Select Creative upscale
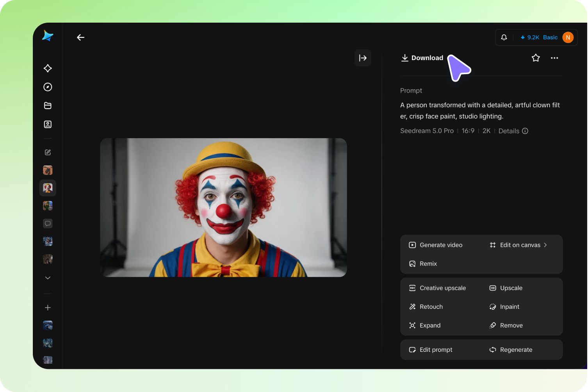Viewport: 588px width, 392px height. [437, 288]
